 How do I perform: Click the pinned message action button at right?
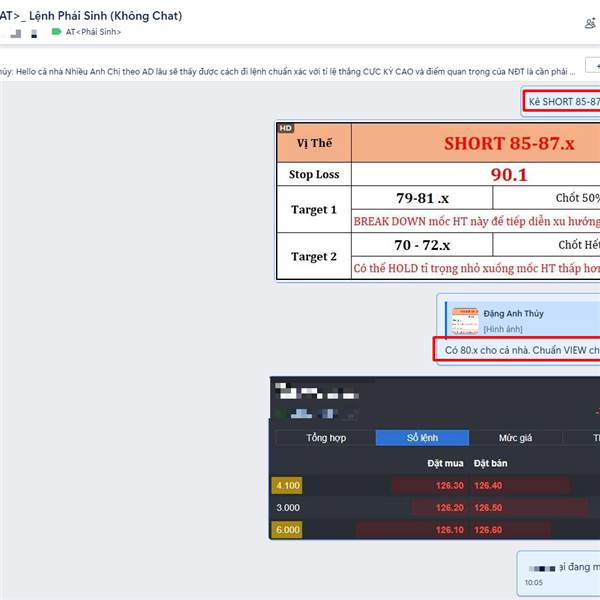(x=593, y=65)
